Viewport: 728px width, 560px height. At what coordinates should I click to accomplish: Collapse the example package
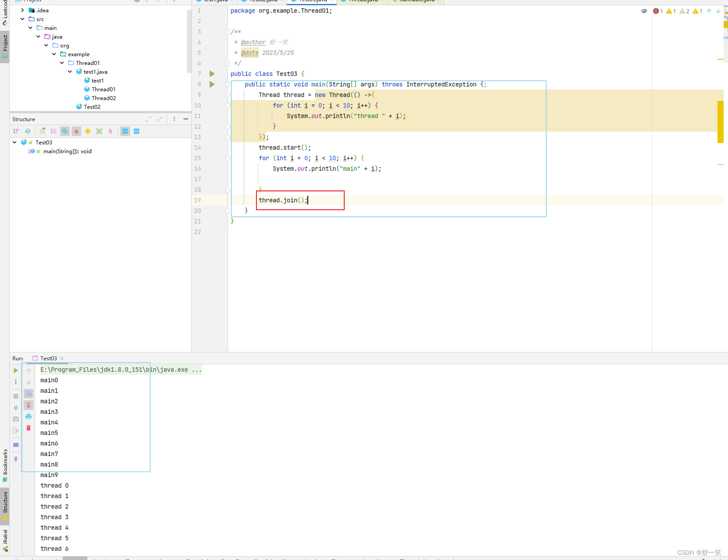(x=54, y=54)
